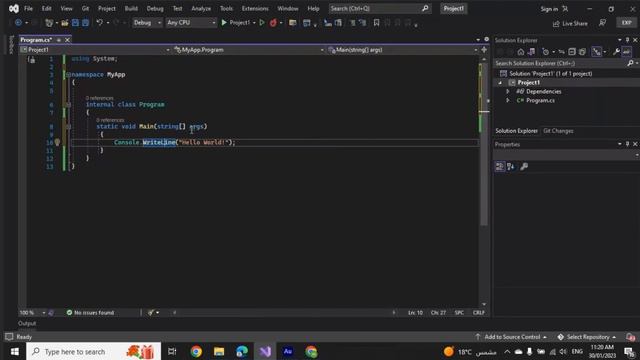The height and width of the screenshot is (360, 640).
Task: Click No issues found status indicator
Action: (90, 313)
